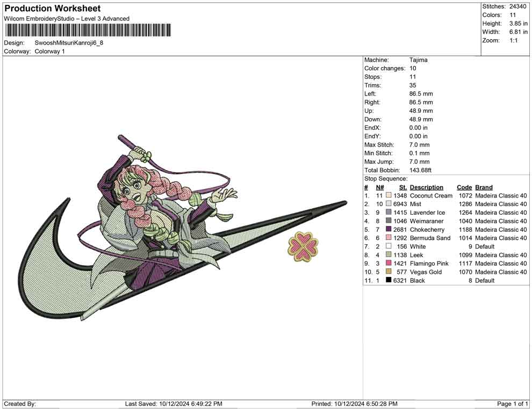Click 'Madeira Classic 40' in Leek row
This screenshot has height=409, width=532.
coord(501,255)
